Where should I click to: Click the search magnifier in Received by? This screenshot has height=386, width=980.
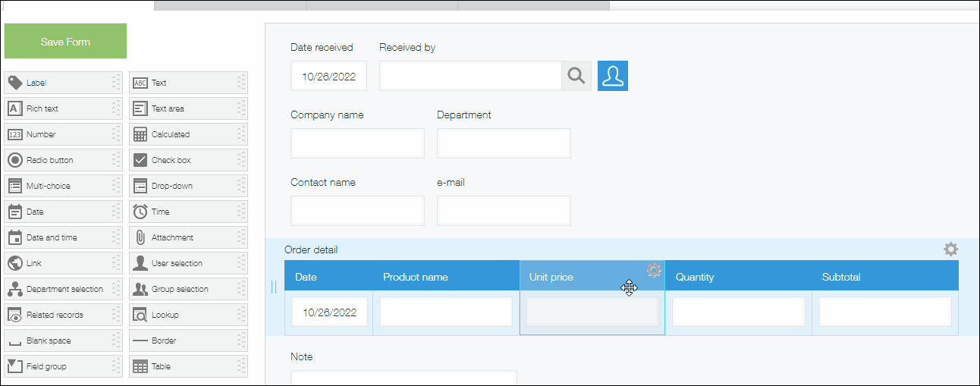(576, 76)
